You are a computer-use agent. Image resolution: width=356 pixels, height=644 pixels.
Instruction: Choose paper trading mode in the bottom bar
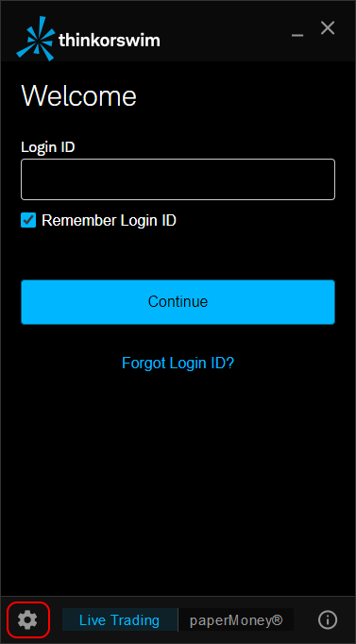pyautogui.click(x=236, y=619)
